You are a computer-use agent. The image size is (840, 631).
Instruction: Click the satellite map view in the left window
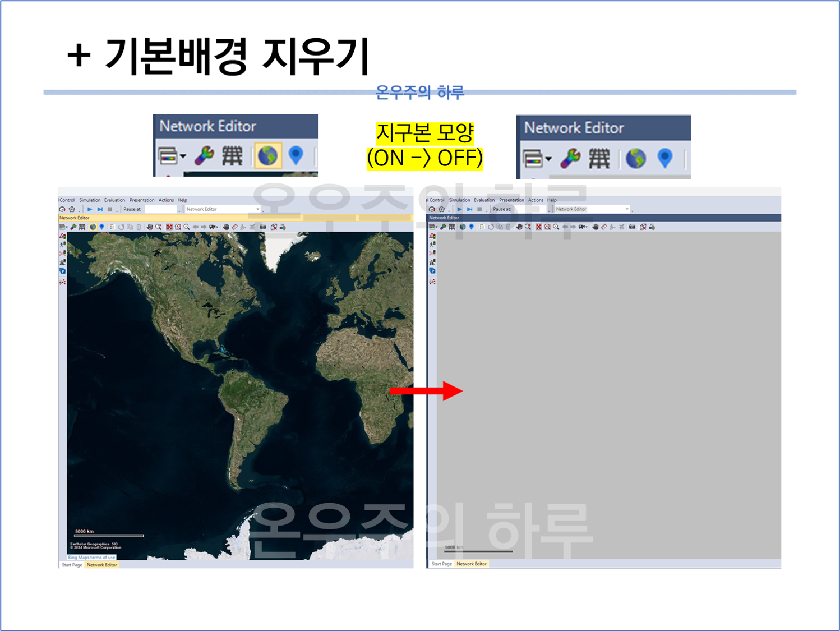(x=240, y=395)
